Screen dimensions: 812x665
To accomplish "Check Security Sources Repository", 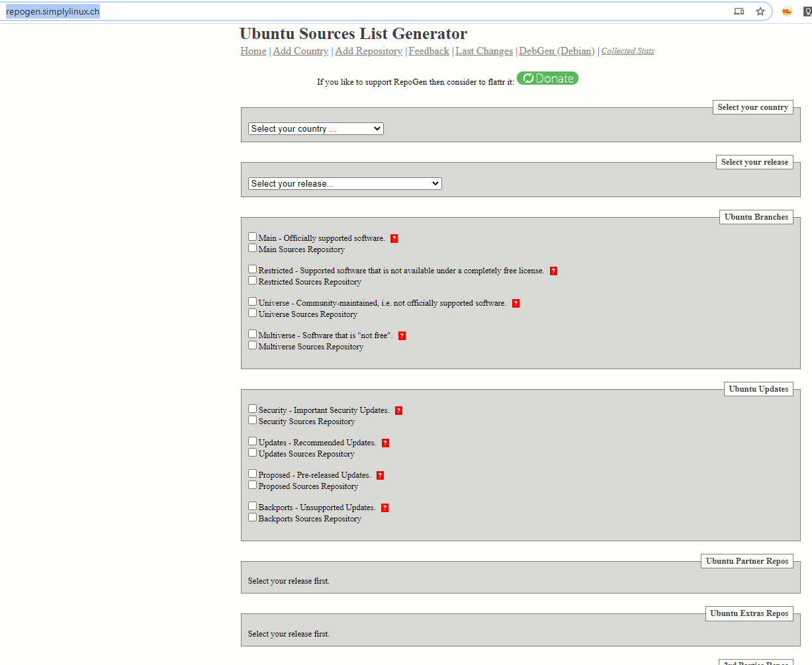I will point(253,420).
